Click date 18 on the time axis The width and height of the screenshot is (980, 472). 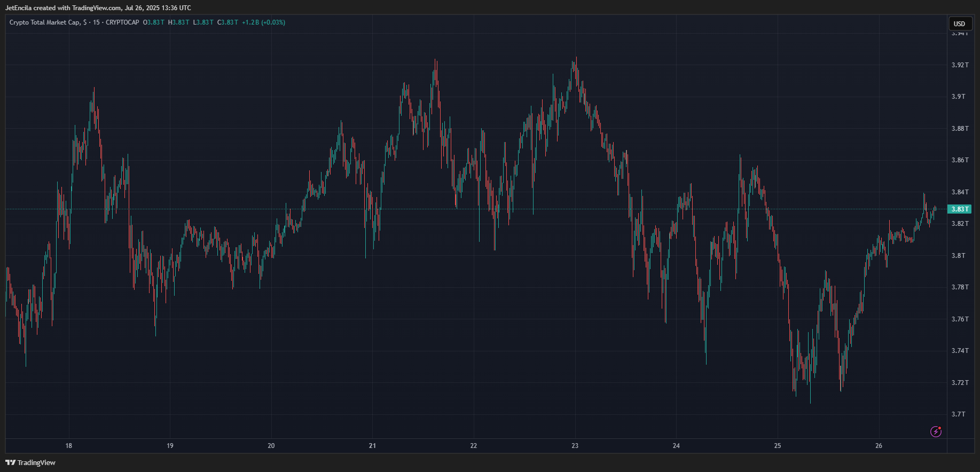tap(69, 446)
